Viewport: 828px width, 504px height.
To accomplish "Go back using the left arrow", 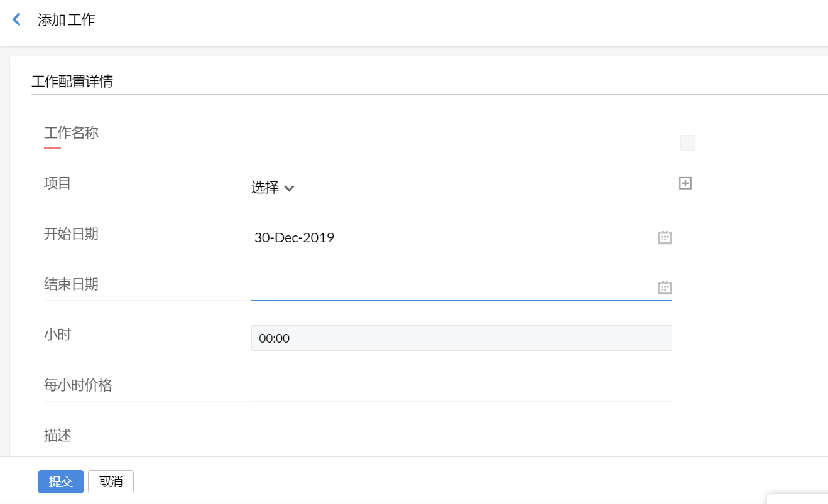I will 17,20.
